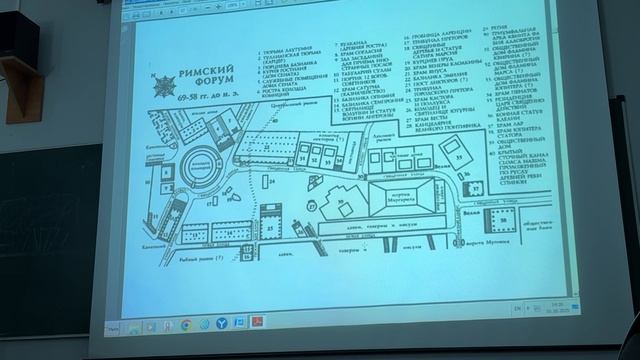Viewport: 640px width, 360px height.
Task: Zoom out with the minus button
Action: click(208, 7)
